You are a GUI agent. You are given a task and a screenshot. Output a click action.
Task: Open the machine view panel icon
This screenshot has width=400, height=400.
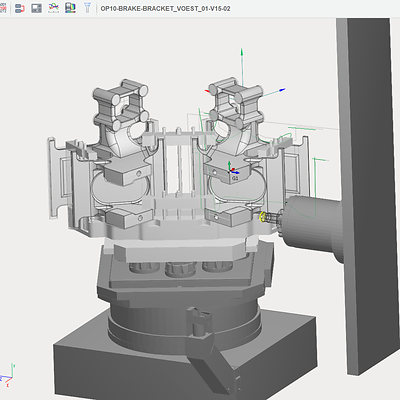coord(37,8)
